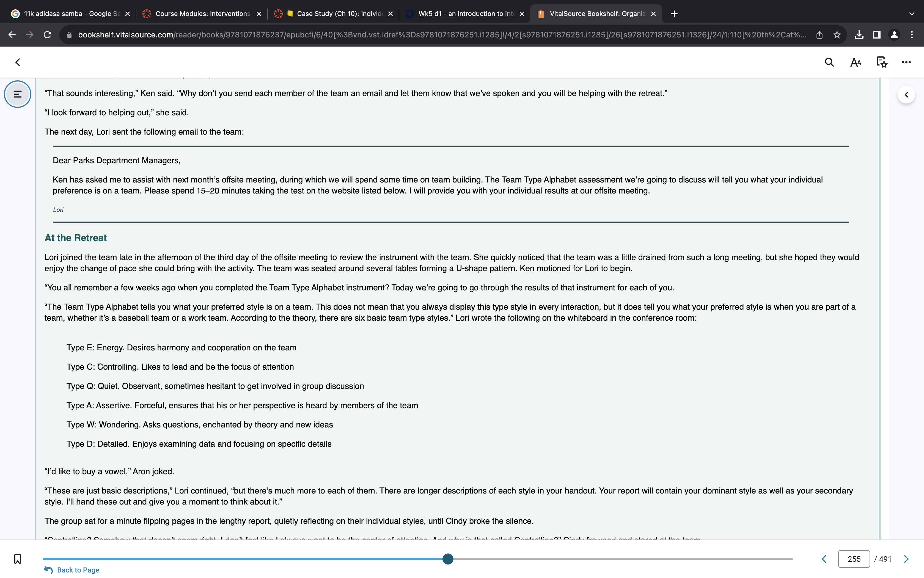Open the notebook highlights panel

click(881, 62)
